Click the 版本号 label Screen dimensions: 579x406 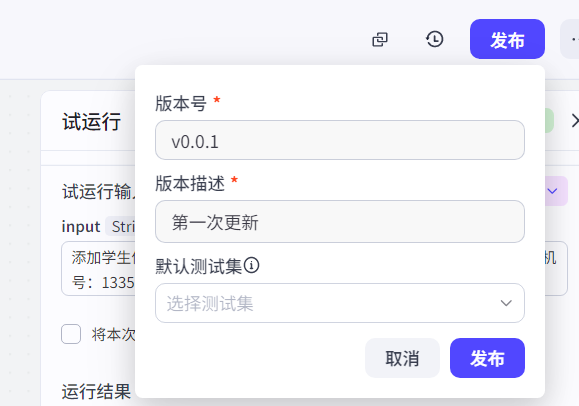point(181,103)
